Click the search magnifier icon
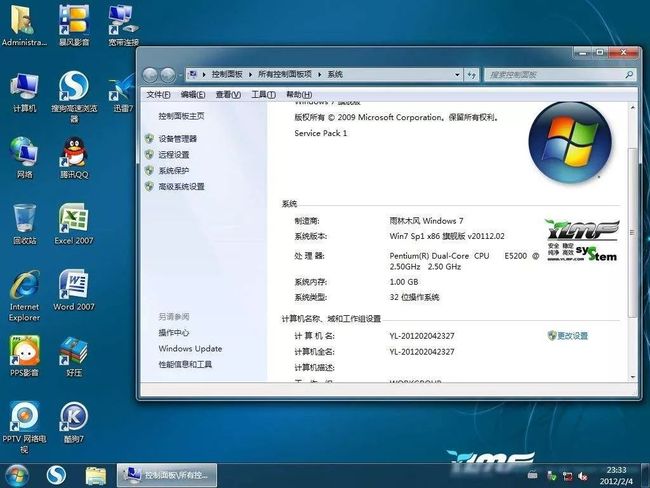This screenshot has width=650, height=488. [628, 75]
